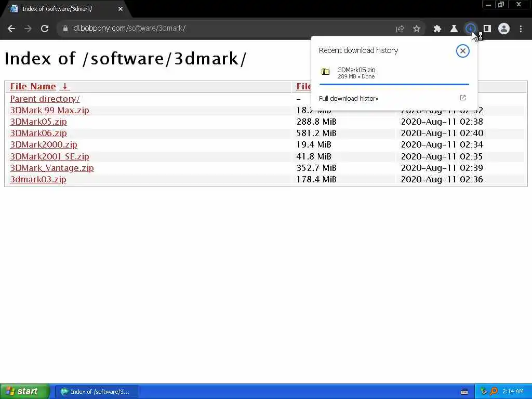Click the 581.2 MiB size cell

[x=316, y=134]
